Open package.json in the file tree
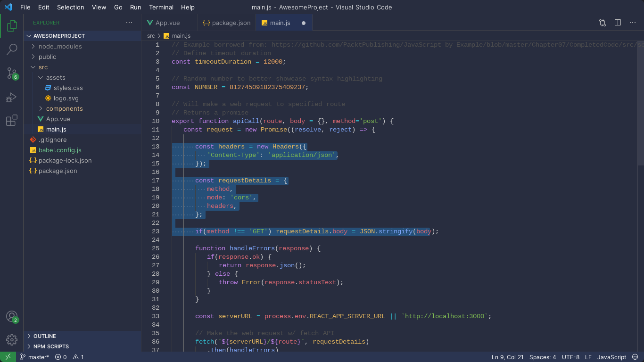644x362 pixels. [83, 171]
